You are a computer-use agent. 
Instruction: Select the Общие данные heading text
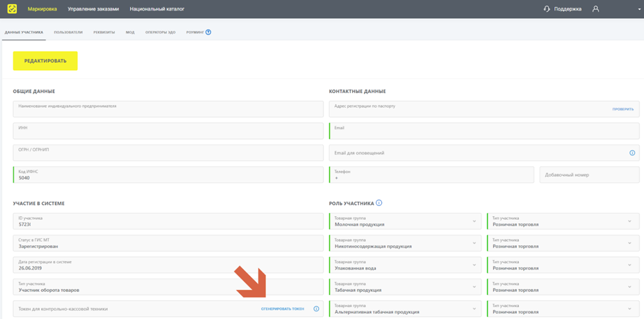coord(34,91)
